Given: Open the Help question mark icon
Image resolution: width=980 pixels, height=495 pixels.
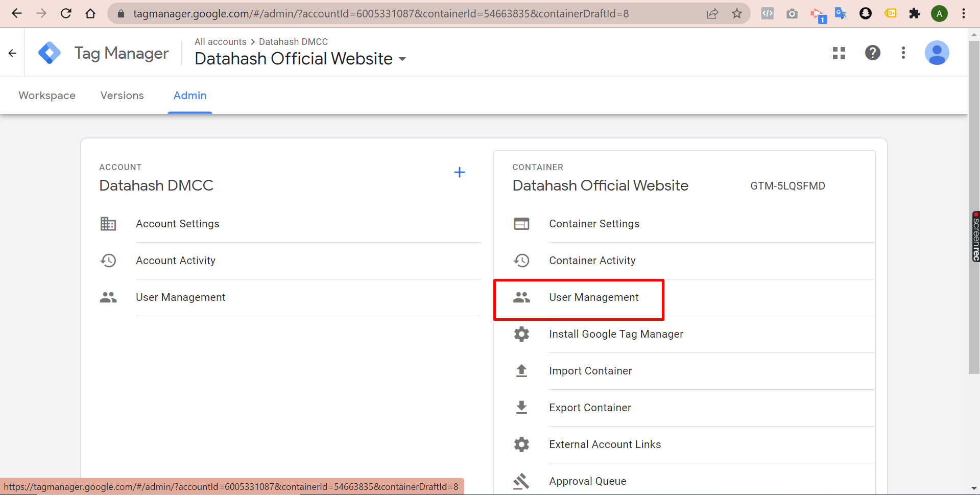Looking at the screenshot, I should tap(873, 53).
